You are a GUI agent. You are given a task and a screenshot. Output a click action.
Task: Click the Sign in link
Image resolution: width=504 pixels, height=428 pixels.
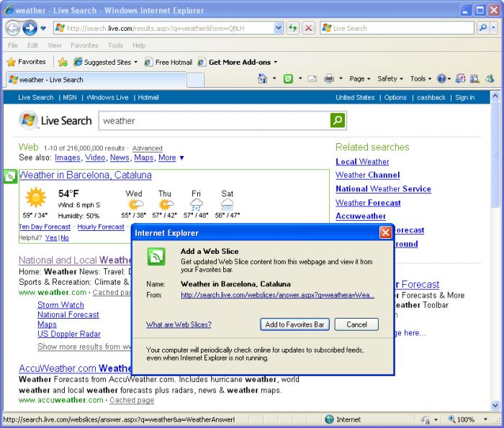(465, 97)
